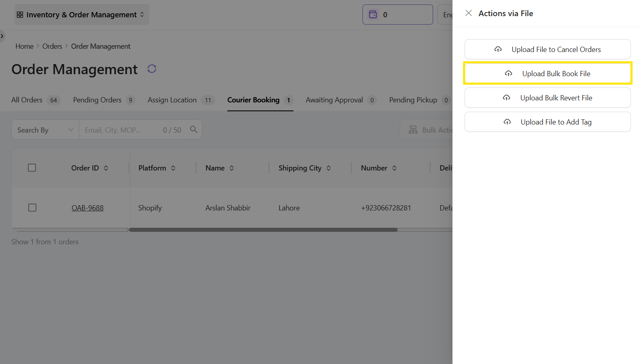641x364 pixels.
Task: Click the horizontal table scrollbar
Action: coord(263,230)
